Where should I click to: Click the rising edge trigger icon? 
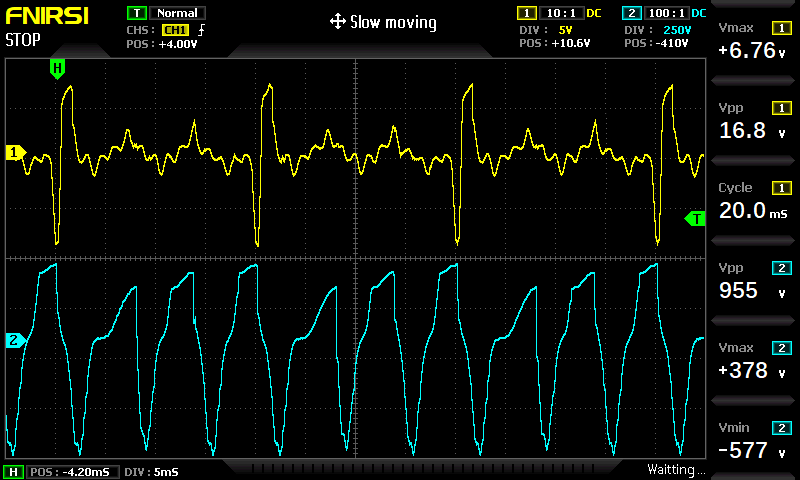tap(202, 30)
